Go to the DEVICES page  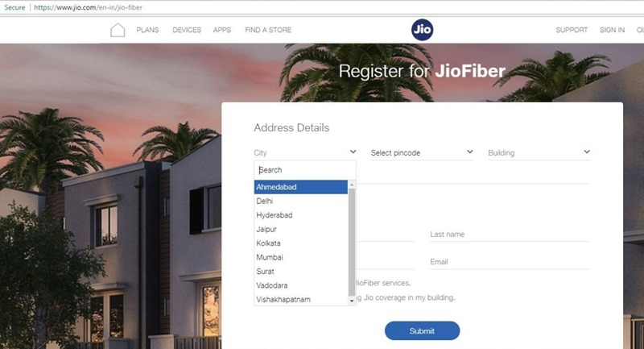click(187, 30)
